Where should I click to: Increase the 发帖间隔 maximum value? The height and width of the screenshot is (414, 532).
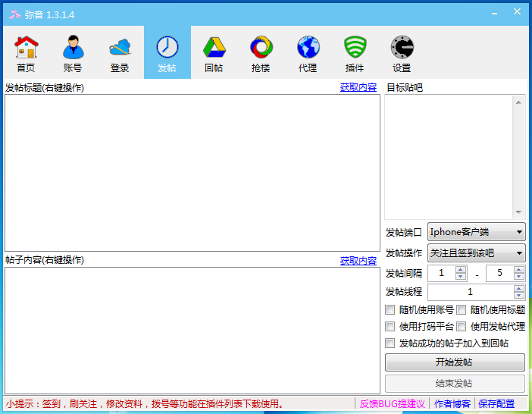pyautogui.click(x=519, y=270)
